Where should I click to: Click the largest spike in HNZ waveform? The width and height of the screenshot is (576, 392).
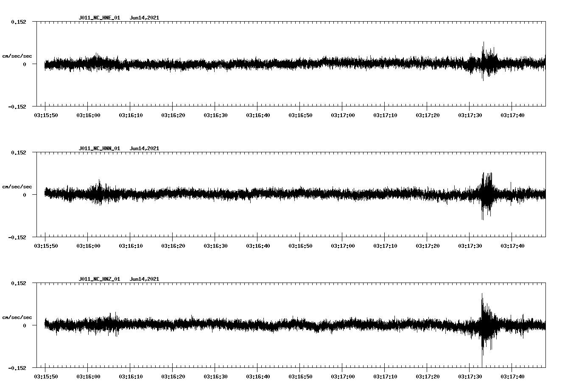(482, 330)
